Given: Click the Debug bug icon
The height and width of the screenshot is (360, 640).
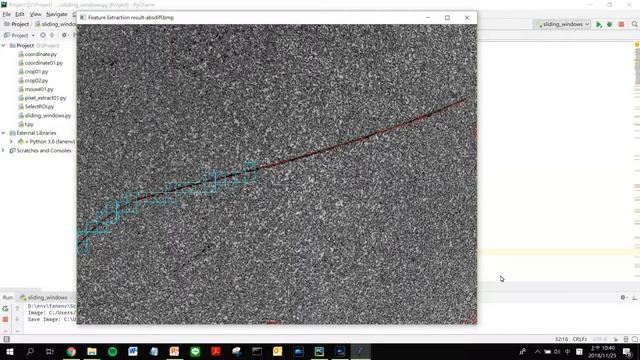Looking at the screenshot, I should (609, 24).
